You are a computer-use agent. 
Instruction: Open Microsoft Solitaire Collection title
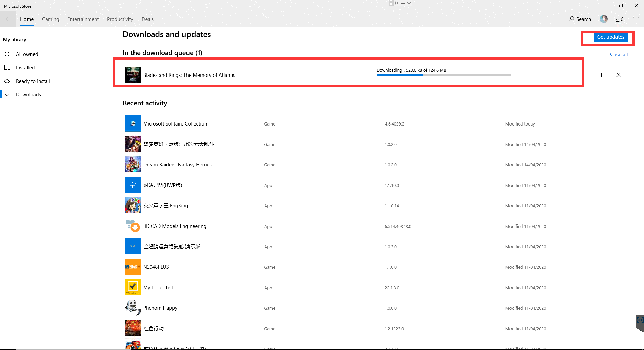[175, 123]
